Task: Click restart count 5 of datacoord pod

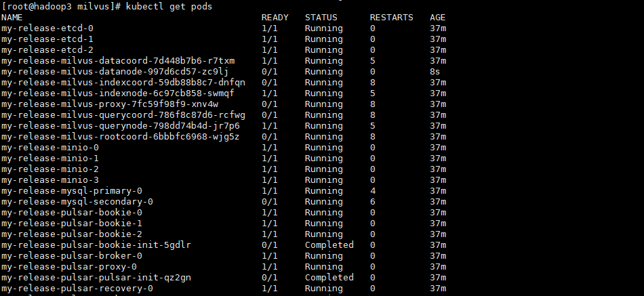Action: click(373, 61)
